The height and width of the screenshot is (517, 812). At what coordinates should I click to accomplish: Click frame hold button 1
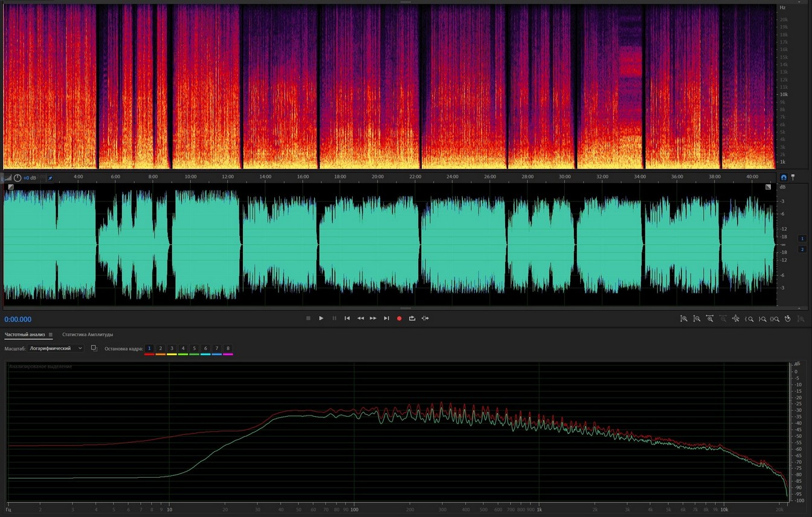[149, 348]
